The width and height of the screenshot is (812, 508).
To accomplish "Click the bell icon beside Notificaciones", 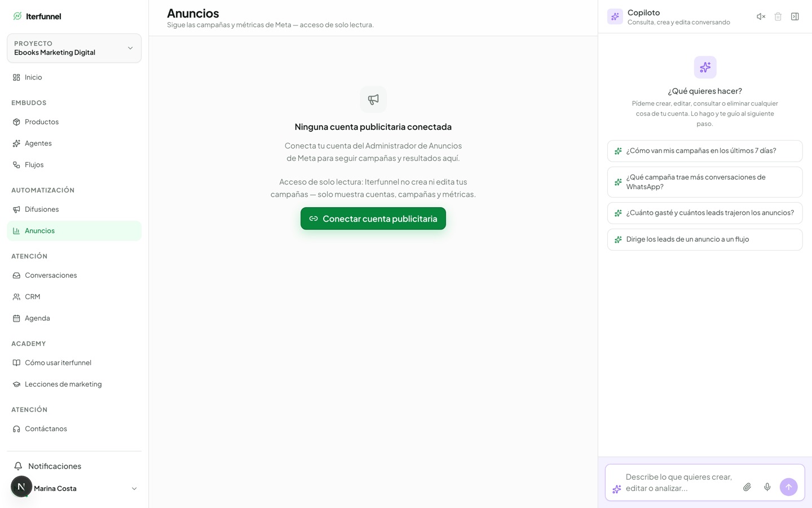I will click(x=18, y=466).
